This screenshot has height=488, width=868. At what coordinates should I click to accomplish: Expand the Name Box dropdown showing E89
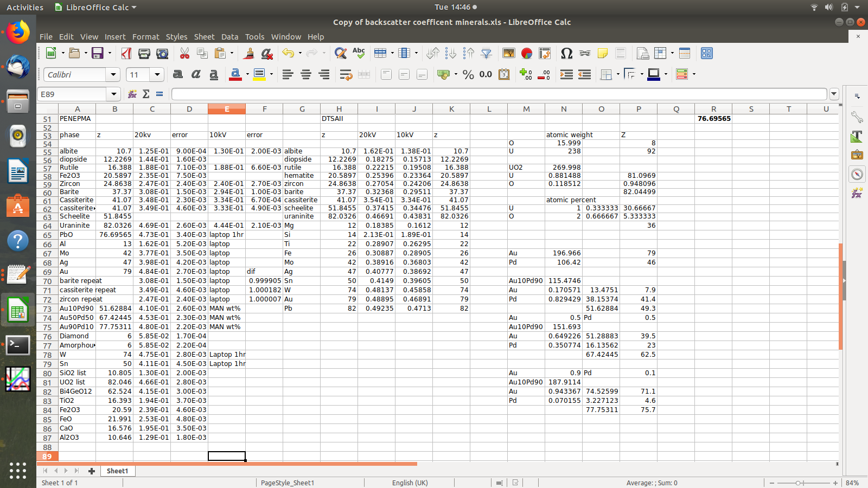113,94
